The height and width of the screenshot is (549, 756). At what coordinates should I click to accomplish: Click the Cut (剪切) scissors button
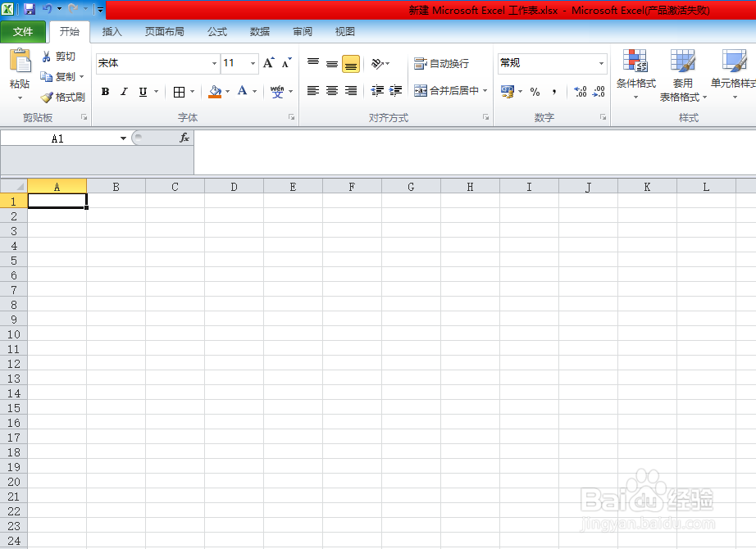click(x=58, y=57)
